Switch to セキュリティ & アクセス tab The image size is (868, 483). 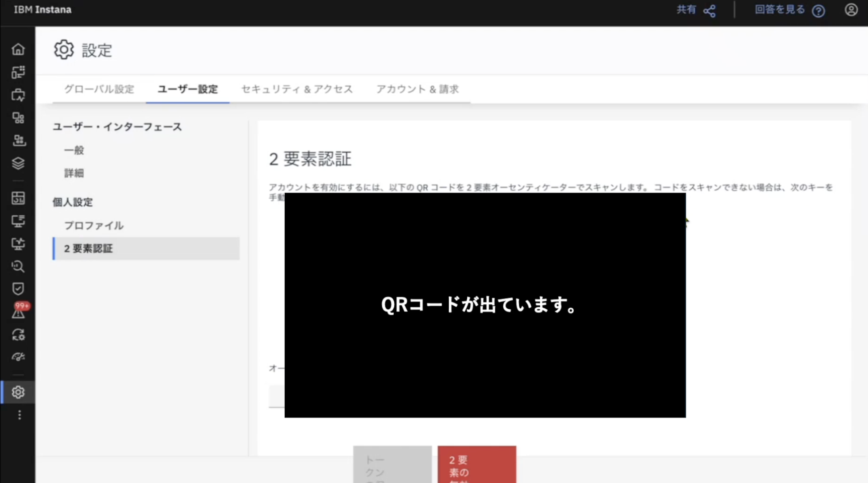tap(297, 89)
